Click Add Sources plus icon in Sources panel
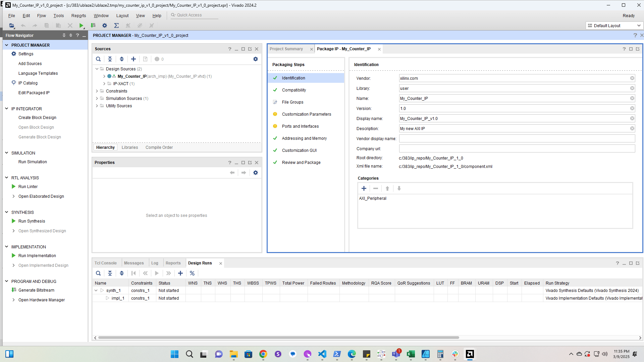The height and width of the screenshot is (362, 644). pos(133,59)
